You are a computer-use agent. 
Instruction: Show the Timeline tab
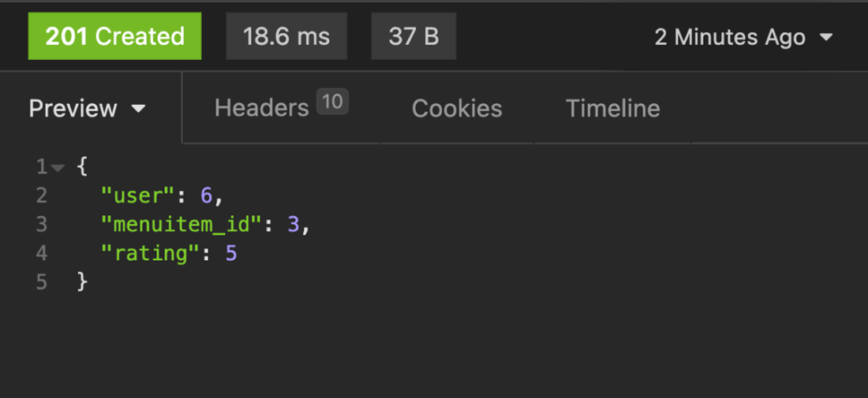pos(612,108)
